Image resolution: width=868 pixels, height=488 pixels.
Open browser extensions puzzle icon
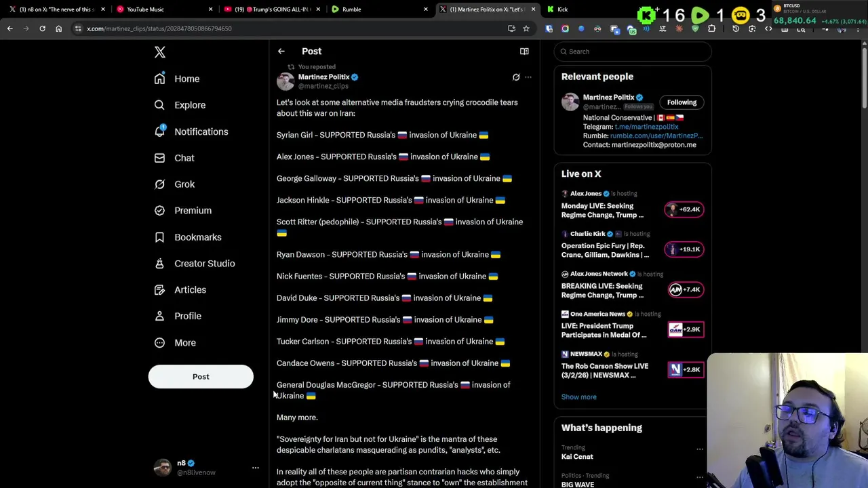click(x=711, y=28)
